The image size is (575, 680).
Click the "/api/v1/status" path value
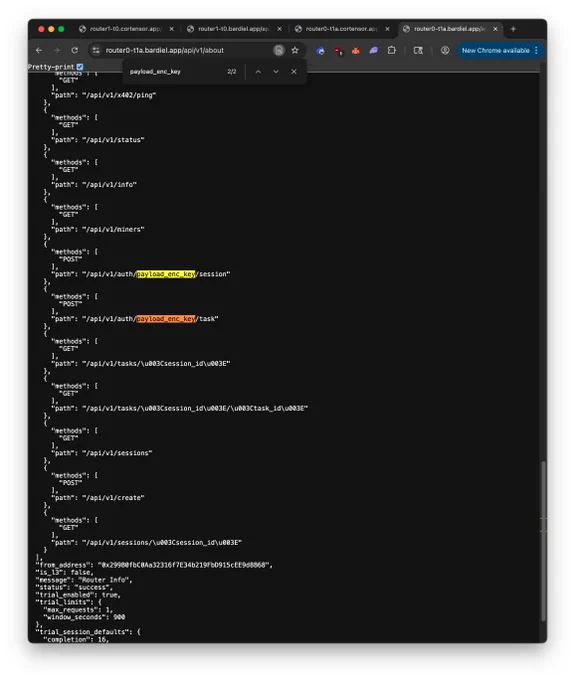pos(113,140)
